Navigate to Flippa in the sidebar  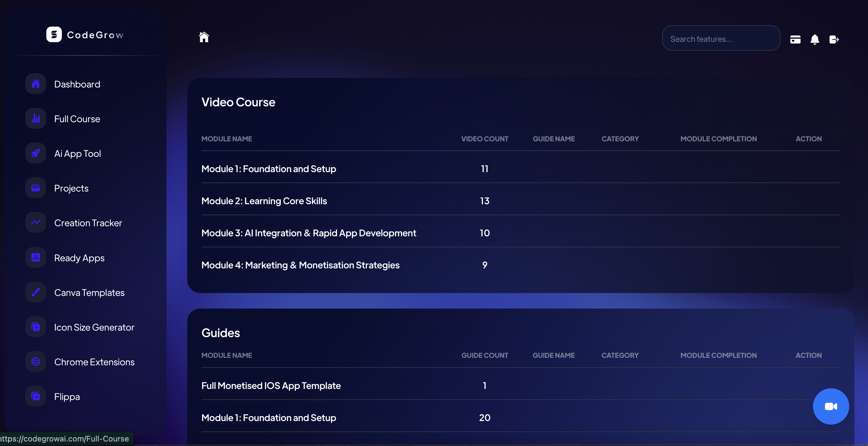[67, 396]
